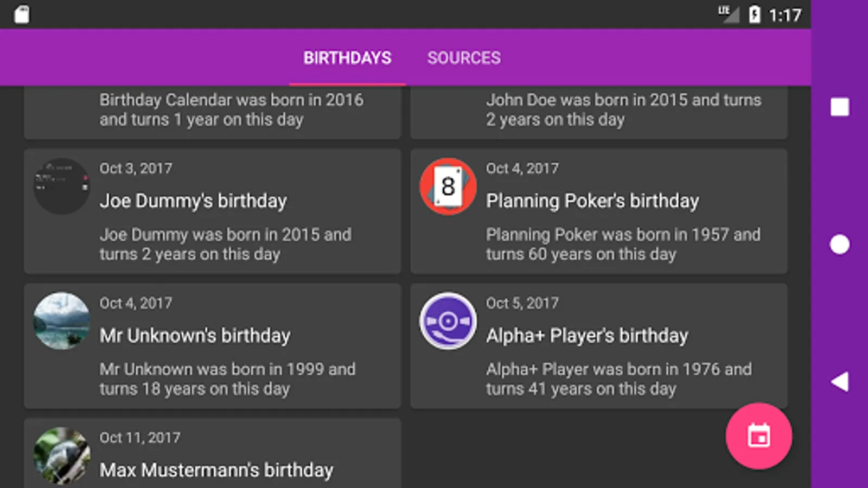Tap Planning Poker's card avatar icon
This screenshot has height=488, width=868.
[448, 187]
